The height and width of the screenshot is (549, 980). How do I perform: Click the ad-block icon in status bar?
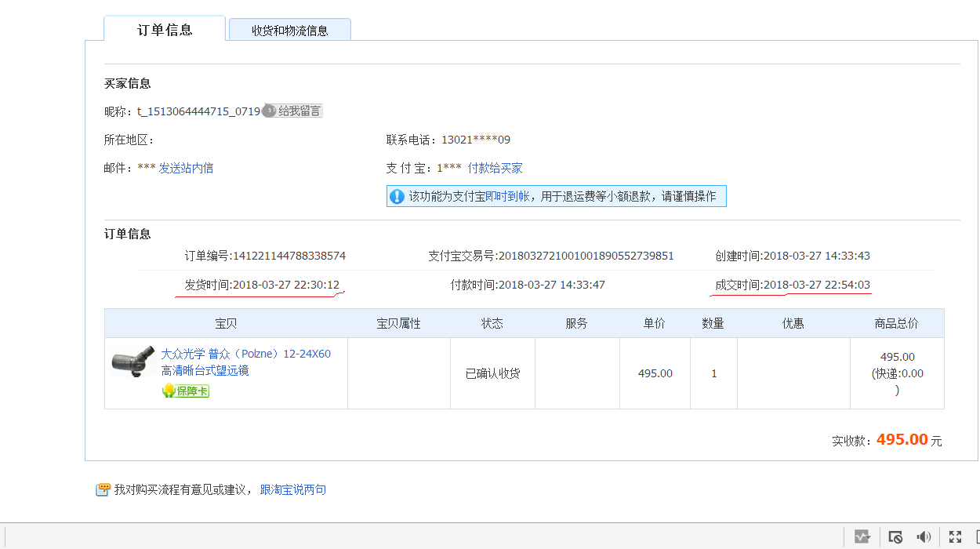pyautogui.click(x=895, y=536)
